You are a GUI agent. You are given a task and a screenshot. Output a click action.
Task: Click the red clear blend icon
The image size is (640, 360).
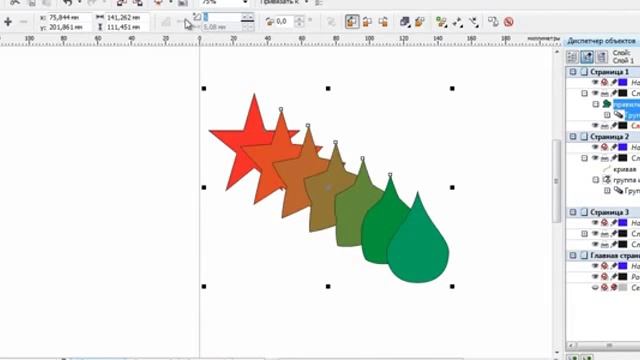pyautogui.click(x=509, y=22)
